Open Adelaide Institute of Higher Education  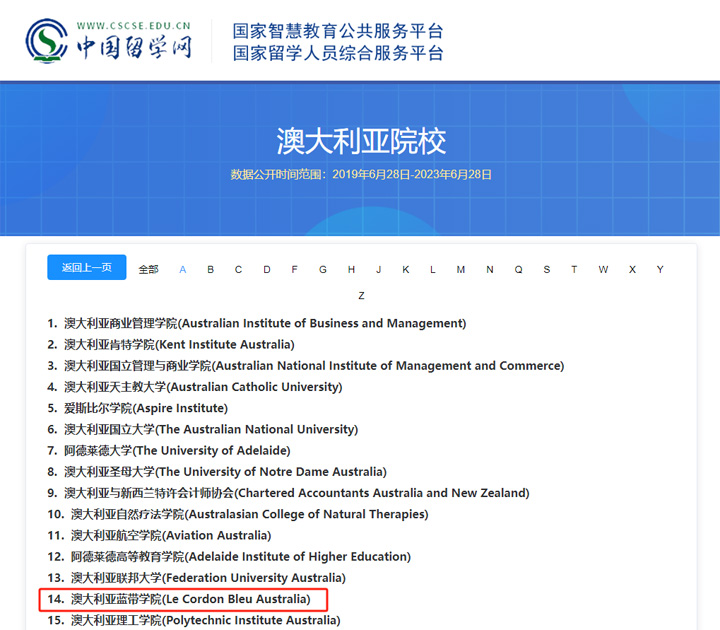[229, 557]
